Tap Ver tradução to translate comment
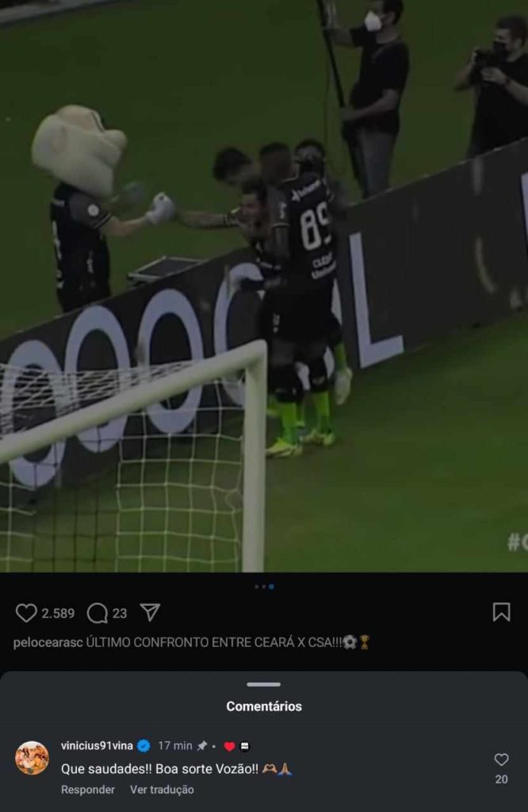Screen dimensions: 528x812 point(162,790)
